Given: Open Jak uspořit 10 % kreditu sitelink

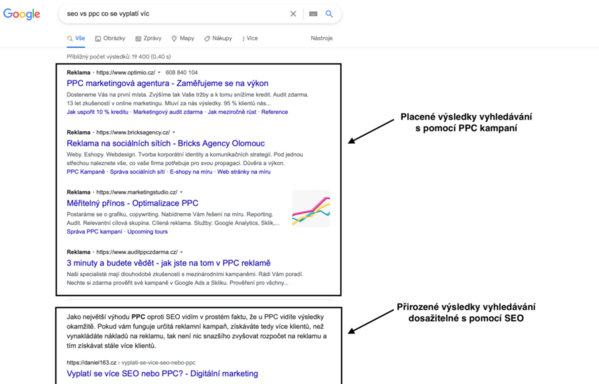Looking at the screenshot, I should tap(97, 112).
